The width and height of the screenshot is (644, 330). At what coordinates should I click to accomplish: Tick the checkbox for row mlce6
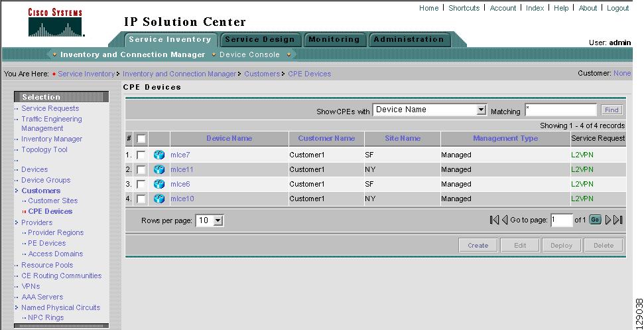pos(141,184)
